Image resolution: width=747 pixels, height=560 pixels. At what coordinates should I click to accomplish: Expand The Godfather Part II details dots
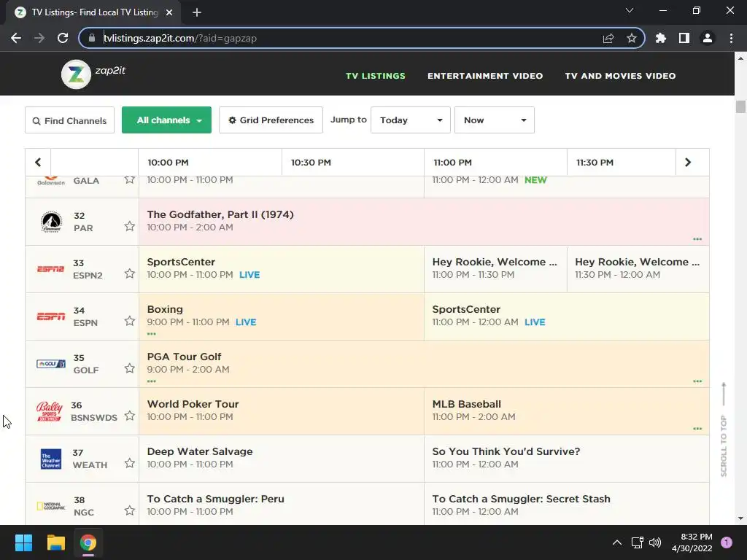point(697,239)
